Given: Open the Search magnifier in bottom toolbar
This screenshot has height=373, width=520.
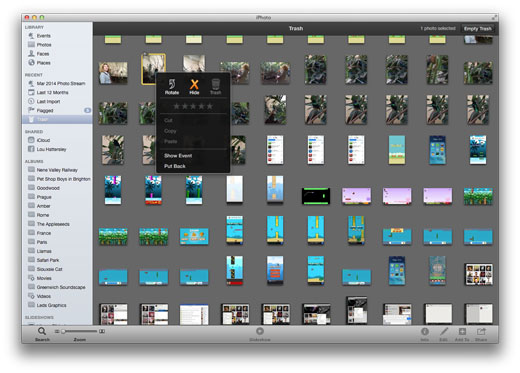Looking at the screenshot, I should pyautogui.click(x=42, y=331).
